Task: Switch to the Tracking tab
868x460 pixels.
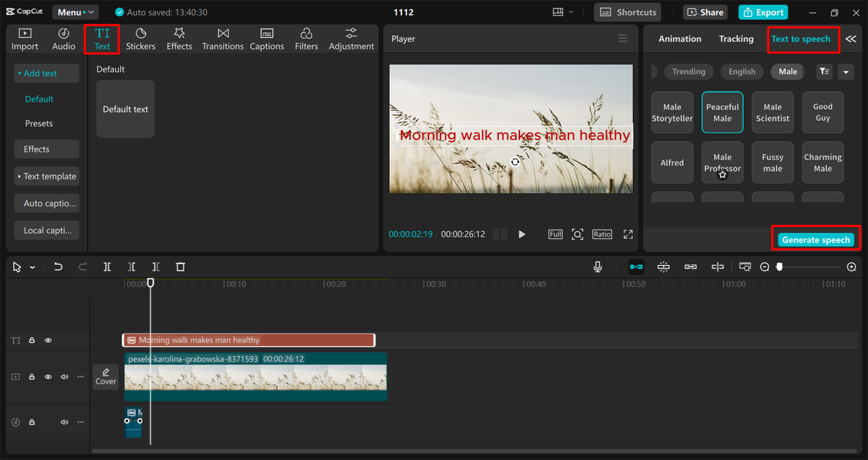Action: click(736, 39)
